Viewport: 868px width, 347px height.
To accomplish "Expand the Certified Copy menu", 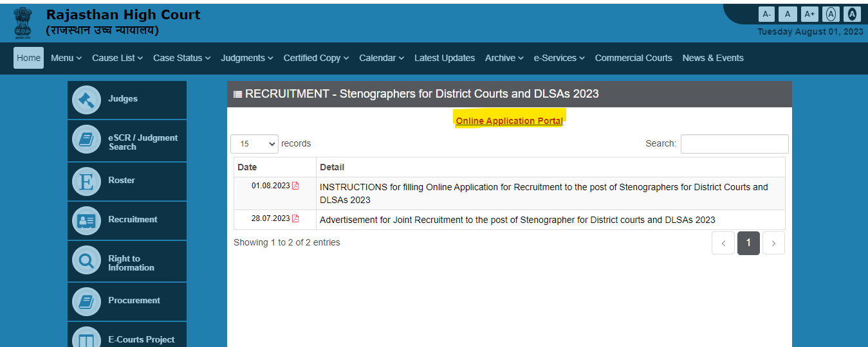I will click(316, 58).
